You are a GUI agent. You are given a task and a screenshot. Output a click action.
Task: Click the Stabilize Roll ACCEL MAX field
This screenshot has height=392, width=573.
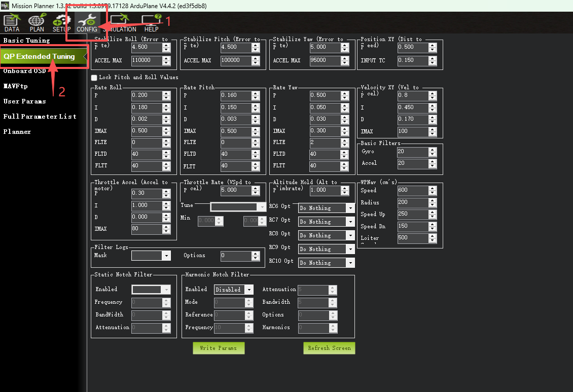point(147,61)
